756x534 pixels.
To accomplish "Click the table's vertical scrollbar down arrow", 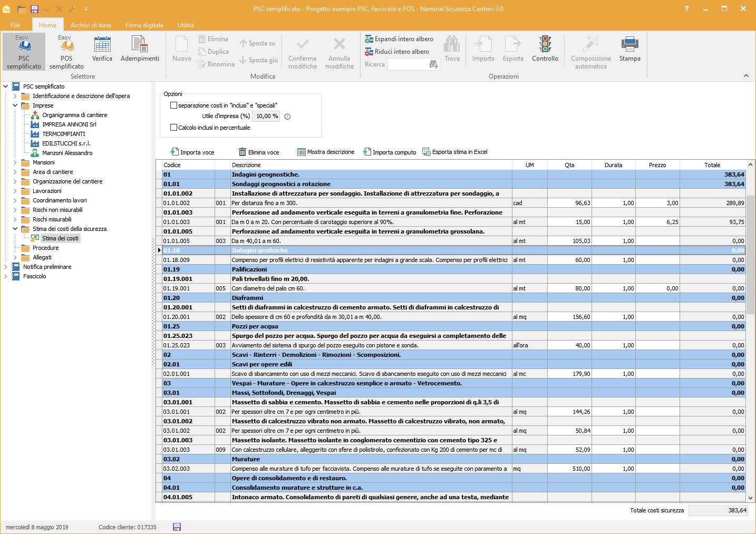I will click(x=751, y=498).
